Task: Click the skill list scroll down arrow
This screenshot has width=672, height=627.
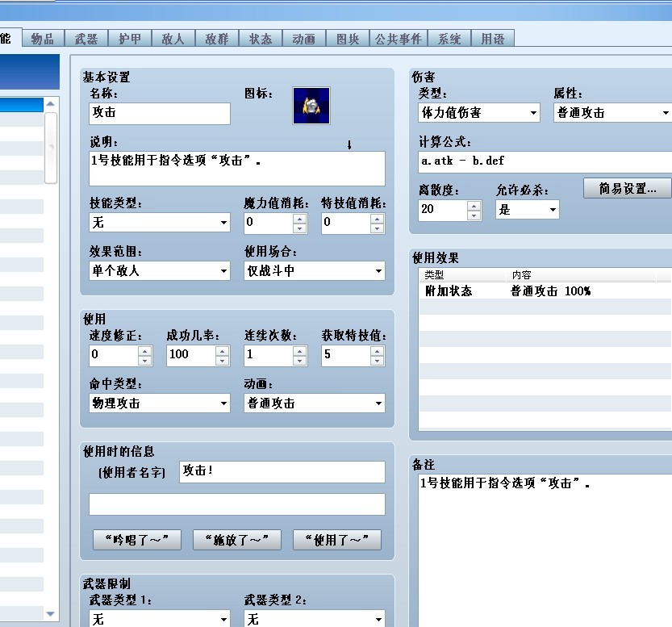Action: pos(51,614)
